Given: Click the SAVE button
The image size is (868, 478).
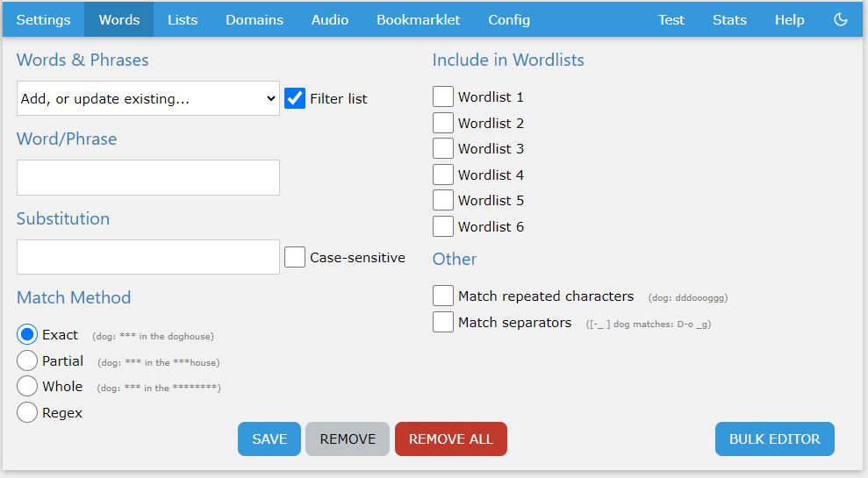Looking at the screenshot, I should tap(269, 439).
